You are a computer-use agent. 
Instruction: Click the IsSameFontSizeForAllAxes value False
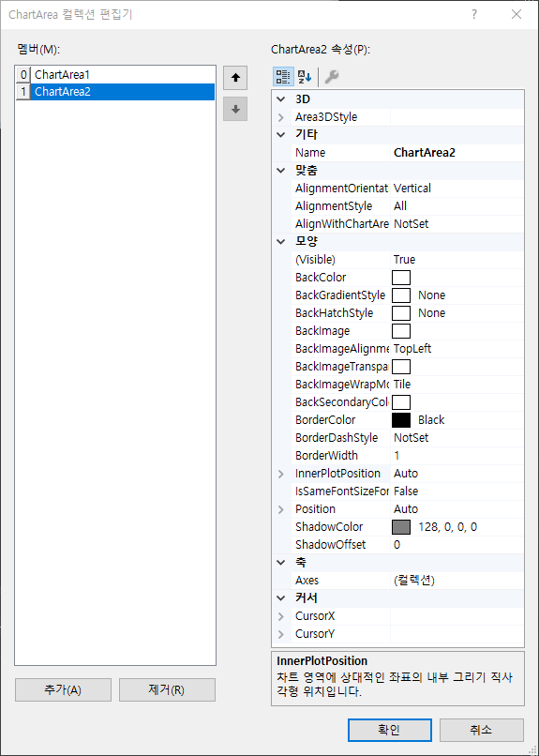pyautogui.click(x=406, y=491)
